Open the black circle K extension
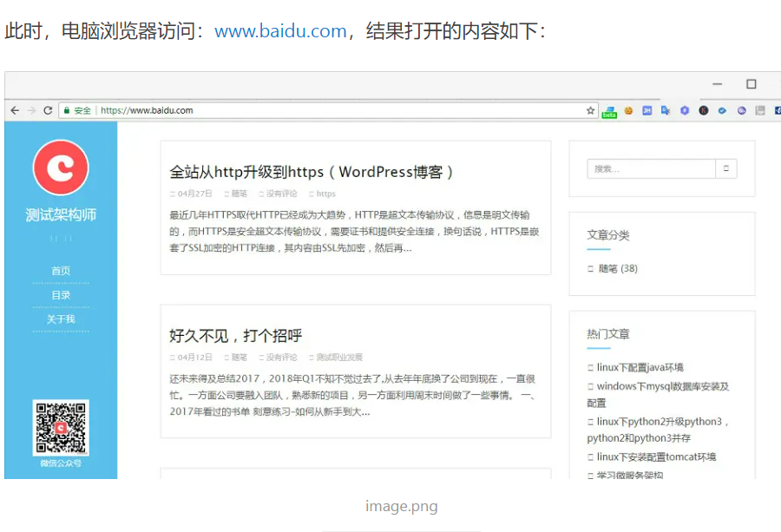 (x=703, y=110)
